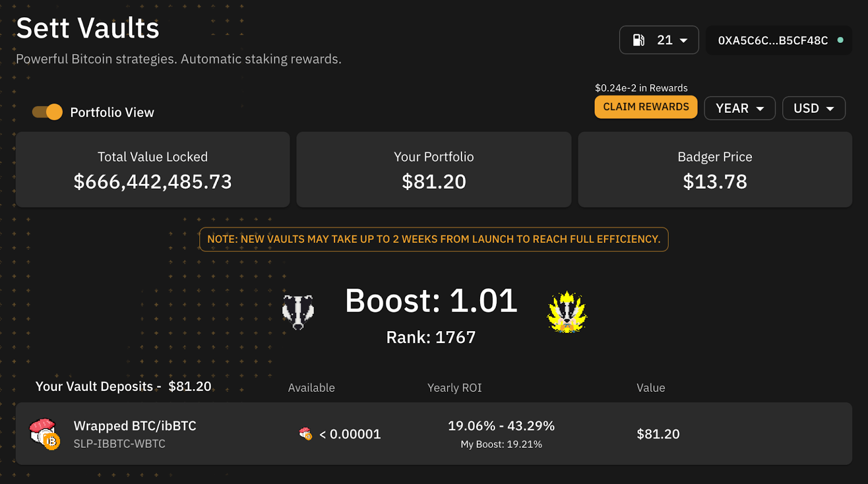The width and height of the screenshot is (868, 484).
Task: Click the glowing yellow badger icon
Action: click(567, 312)
